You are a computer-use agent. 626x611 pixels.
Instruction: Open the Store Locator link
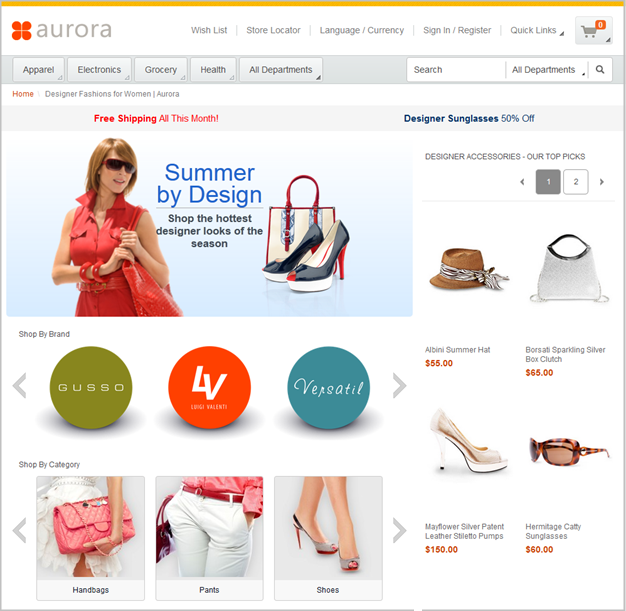273,30
